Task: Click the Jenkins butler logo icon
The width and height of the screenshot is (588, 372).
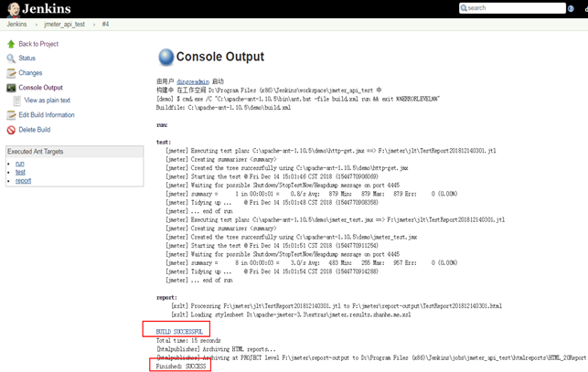Action: (x=14, y=9)
